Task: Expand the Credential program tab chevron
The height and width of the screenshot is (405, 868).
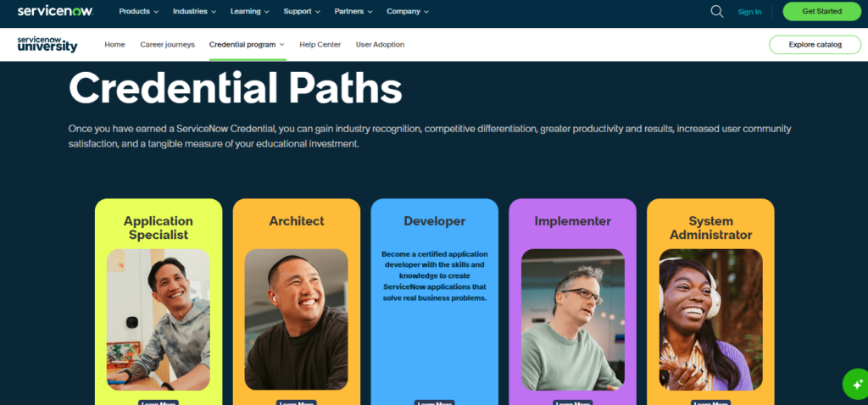Action: 281,44
